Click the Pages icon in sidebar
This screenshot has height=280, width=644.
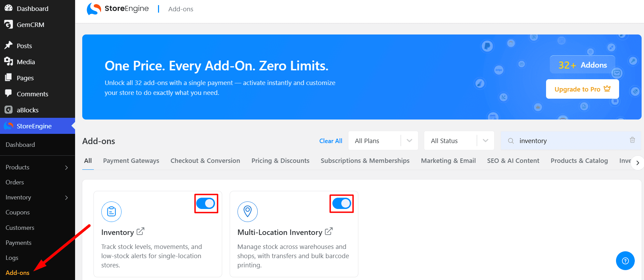point(9,78)
